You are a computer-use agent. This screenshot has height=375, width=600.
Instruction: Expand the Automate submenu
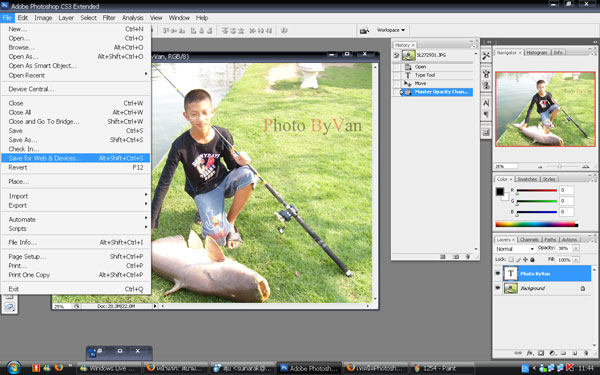point(76,219)
